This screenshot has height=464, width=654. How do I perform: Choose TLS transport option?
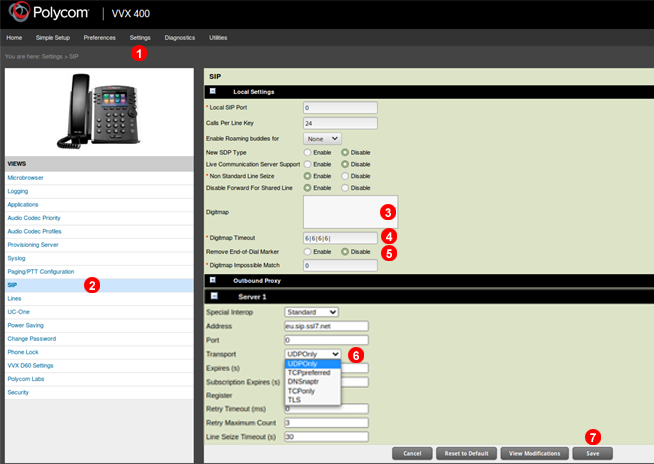313,400
